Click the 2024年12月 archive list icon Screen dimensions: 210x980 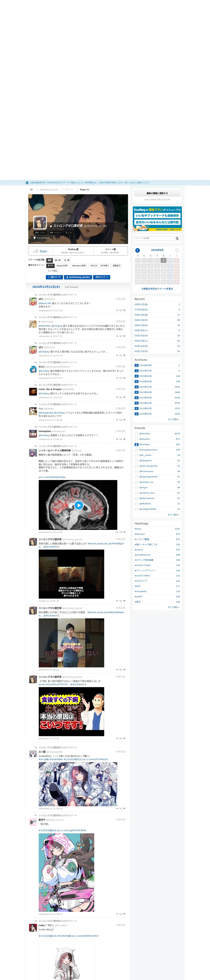point(136,387)
